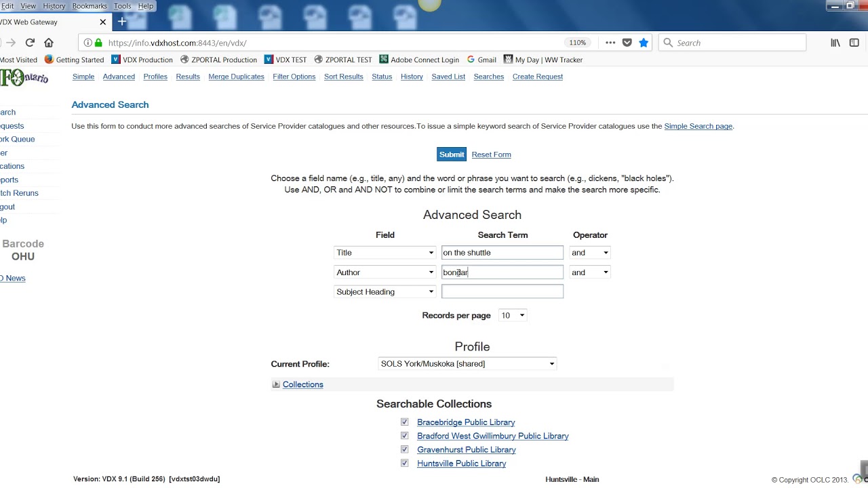Show sidebars icon in toolbar

[854, 43]
